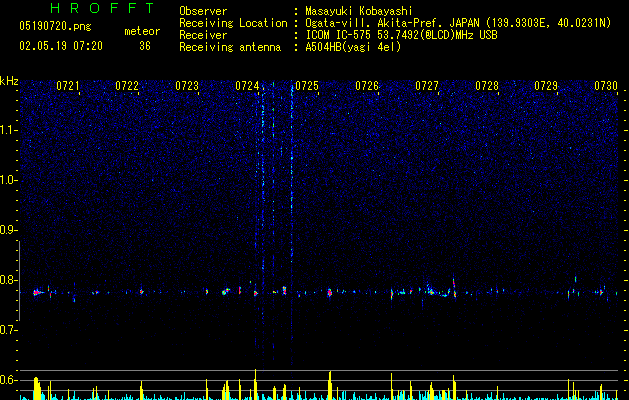Select observer name Masayuki Kobayashi
The height and width of the screenshot is (400, 629).
[x=359, y=12]
